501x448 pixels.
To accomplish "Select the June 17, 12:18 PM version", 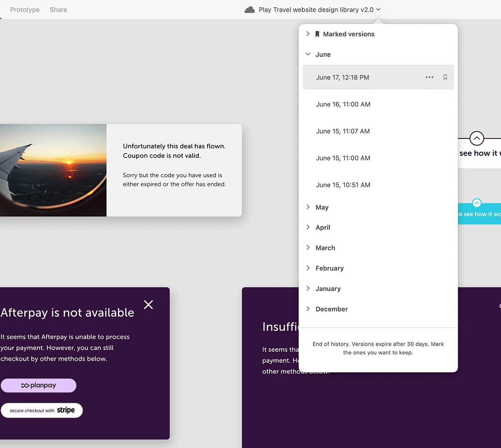I will (x=378, y=77).
